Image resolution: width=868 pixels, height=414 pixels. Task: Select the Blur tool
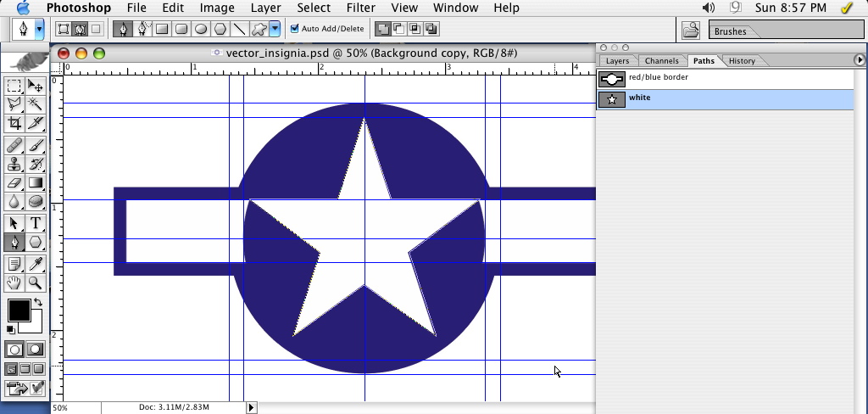(14, 200)
